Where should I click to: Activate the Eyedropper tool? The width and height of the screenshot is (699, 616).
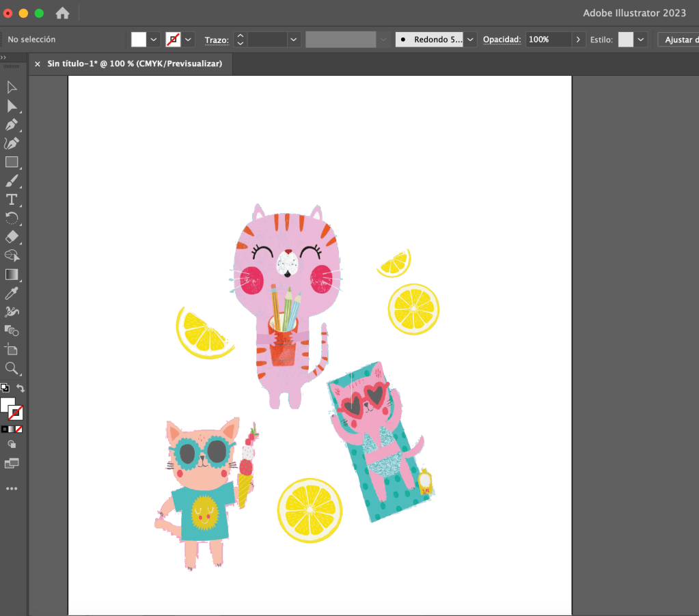pos(12,293)
